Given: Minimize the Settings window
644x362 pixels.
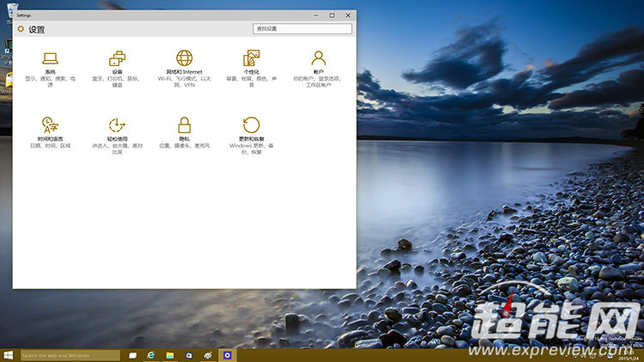Looking at the screenshot, I should [x=317, y=15].
